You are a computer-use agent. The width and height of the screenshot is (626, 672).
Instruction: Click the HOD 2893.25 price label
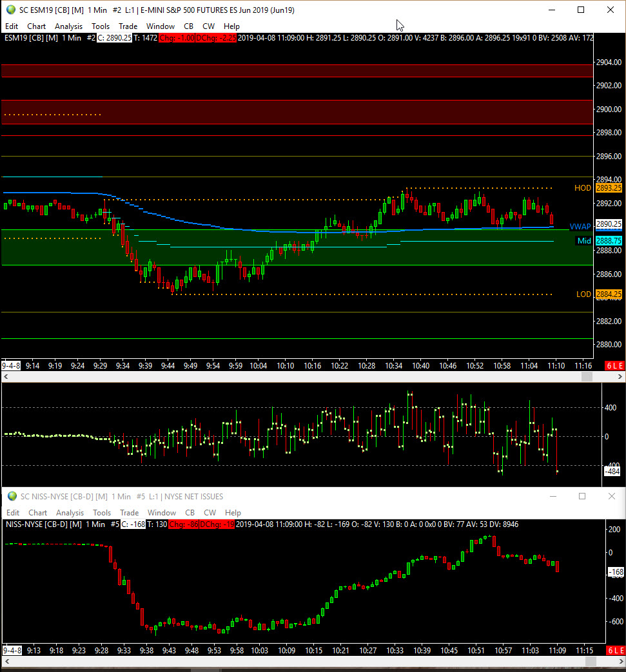point(609,187)
